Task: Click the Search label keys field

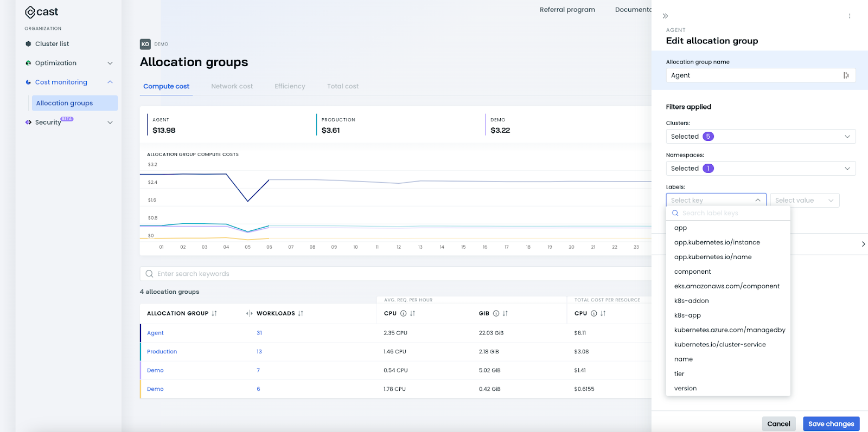Action: (x=728, y=213)
